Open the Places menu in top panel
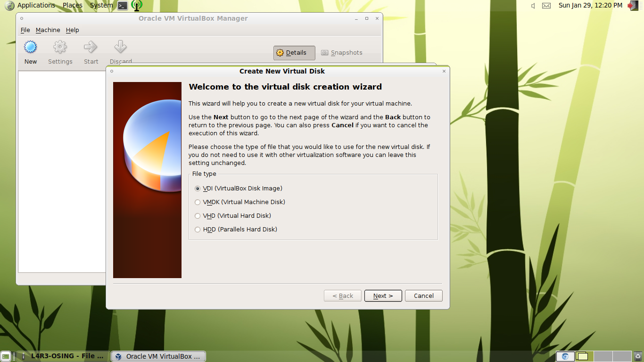Image resolution: width=644 pixels, height=362 pixels. point(73,5)
